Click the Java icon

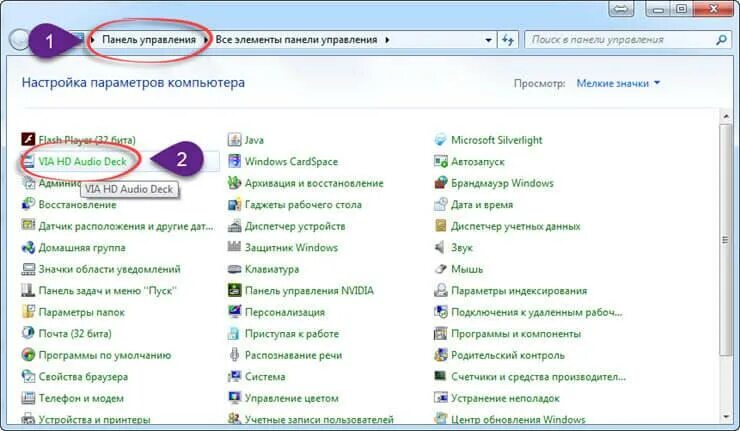(234, 139)
